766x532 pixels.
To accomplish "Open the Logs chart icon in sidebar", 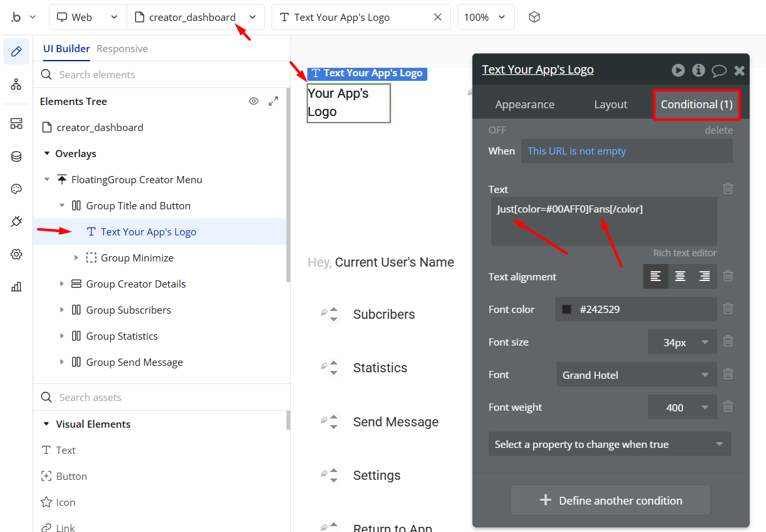I will pos(16,287).
